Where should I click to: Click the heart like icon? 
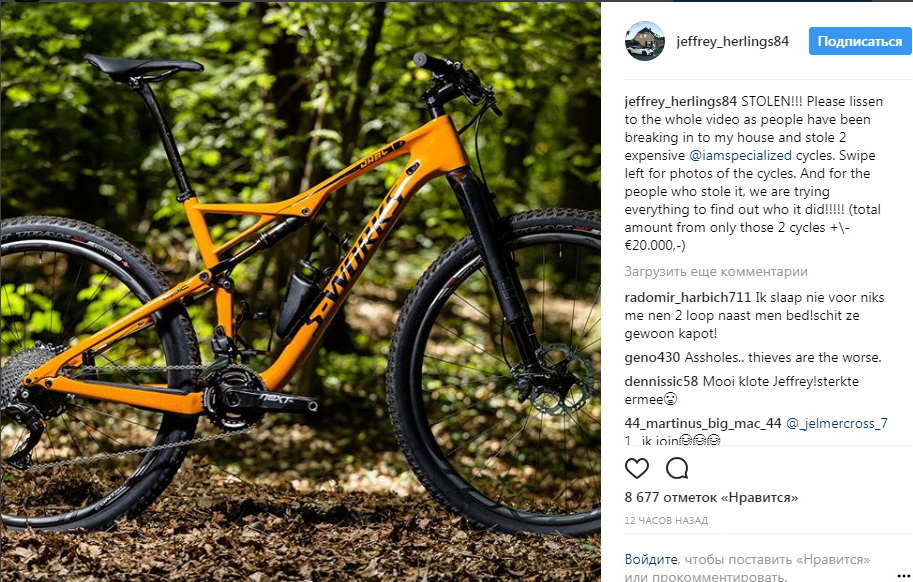click(x=636, y=468)
